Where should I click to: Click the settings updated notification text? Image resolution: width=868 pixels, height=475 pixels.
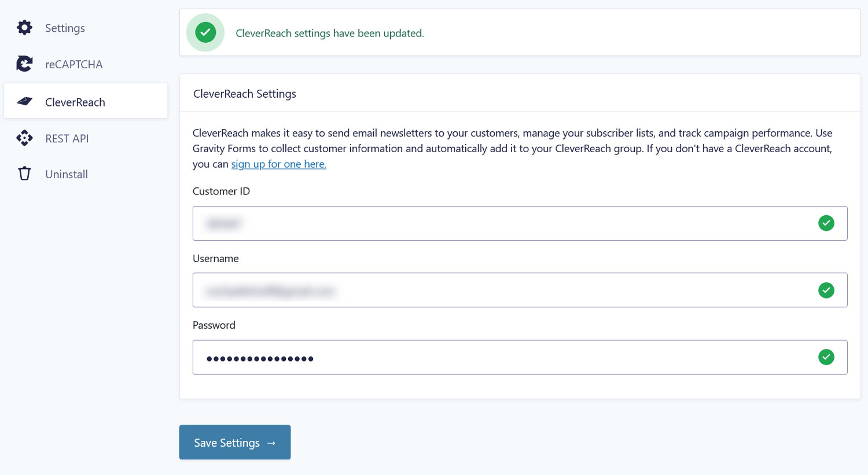330,33
